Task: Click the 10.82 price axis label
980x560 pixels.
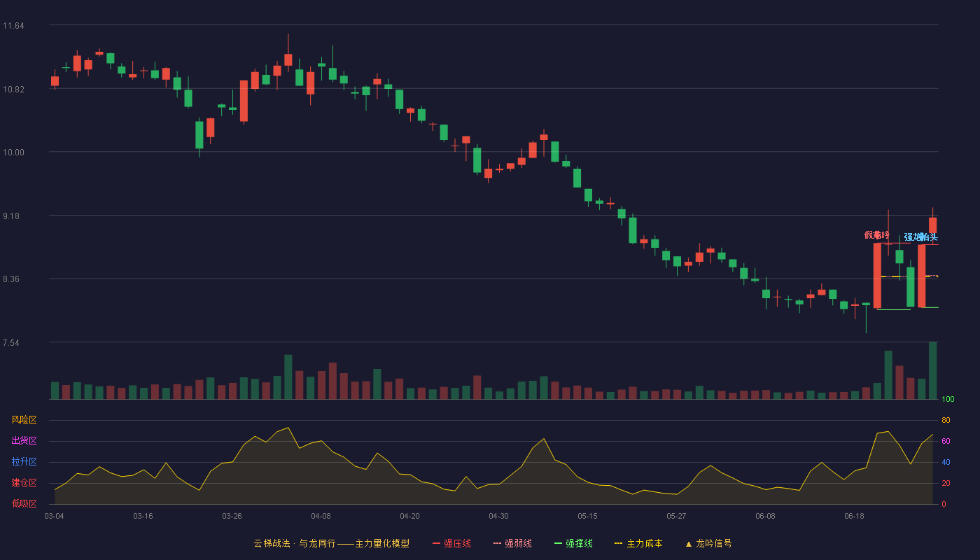Action: tap(13, 90)
